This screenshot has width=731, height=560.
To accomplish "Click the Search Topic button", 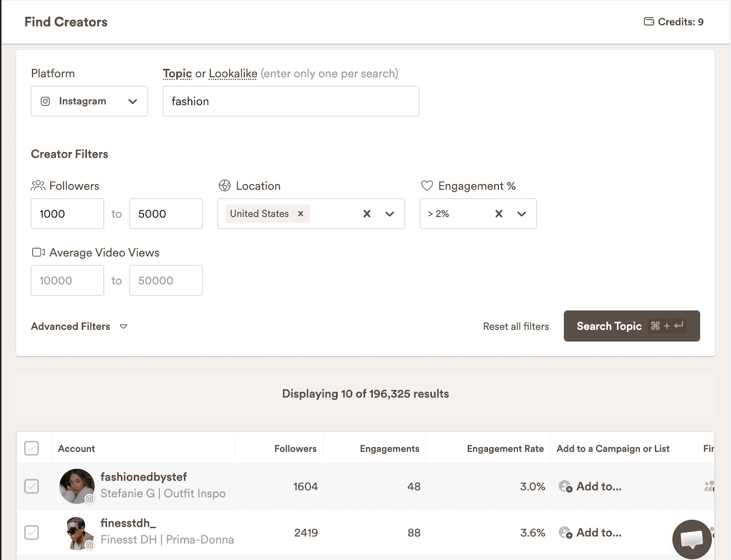I will pos(631,326).
